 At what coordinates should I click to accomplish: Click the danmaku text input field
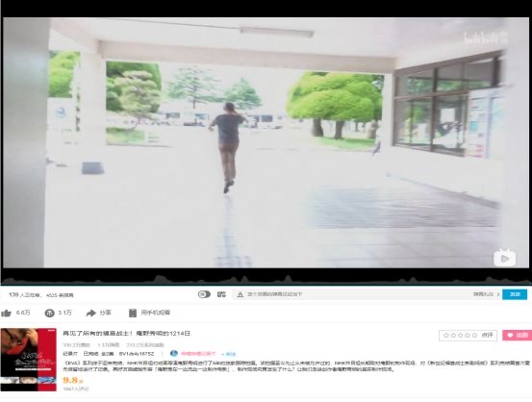[x=351, y=294]
